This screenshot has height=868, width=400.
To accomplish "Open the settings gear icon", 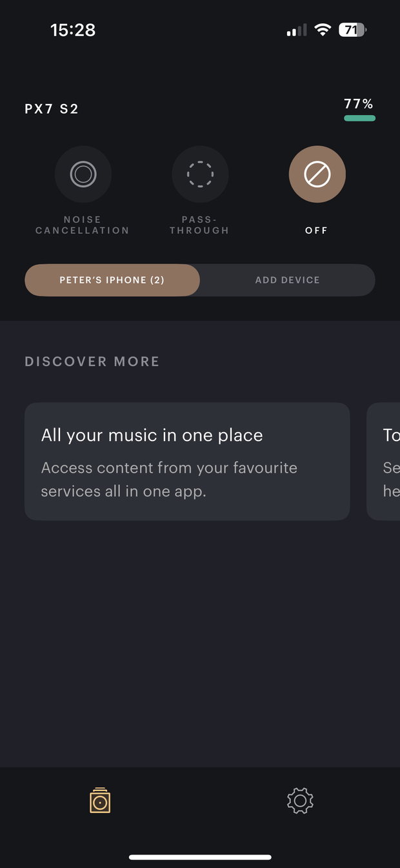I will (300, 801).
